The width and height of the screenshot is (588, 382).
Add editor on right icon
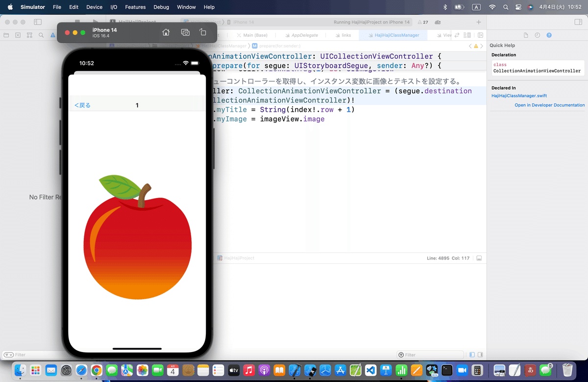pos(480,35)
